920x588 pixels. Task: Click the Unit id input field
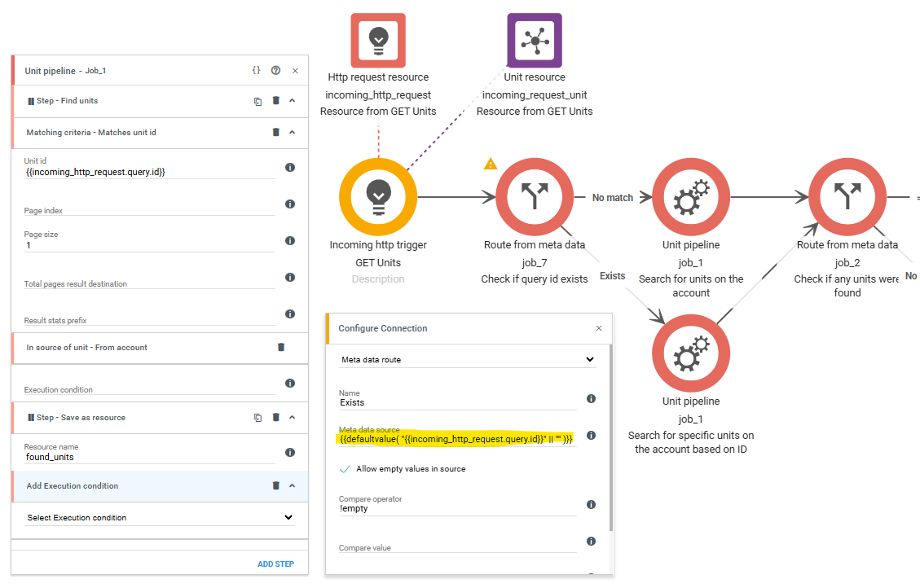coord(150,172)
